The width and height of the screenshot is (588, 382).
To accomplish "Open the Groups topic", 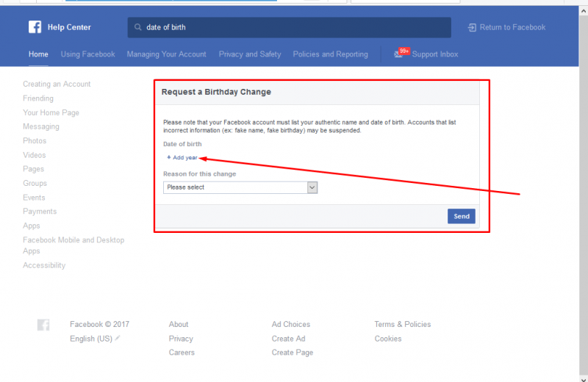I will [35, 184].
